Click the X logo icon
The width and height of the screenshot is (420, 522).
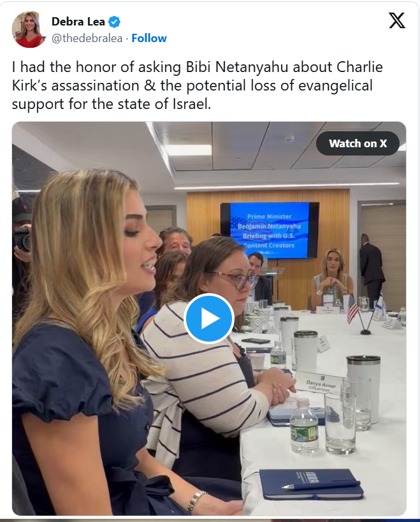pos(397,20)
